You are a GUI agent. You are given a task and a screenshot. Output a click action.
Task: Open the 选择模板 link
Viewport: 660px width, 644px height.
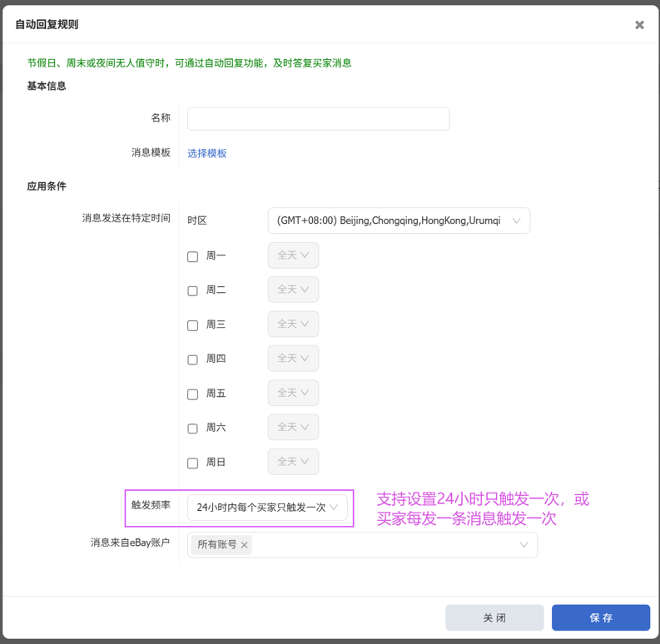(207, 153)
